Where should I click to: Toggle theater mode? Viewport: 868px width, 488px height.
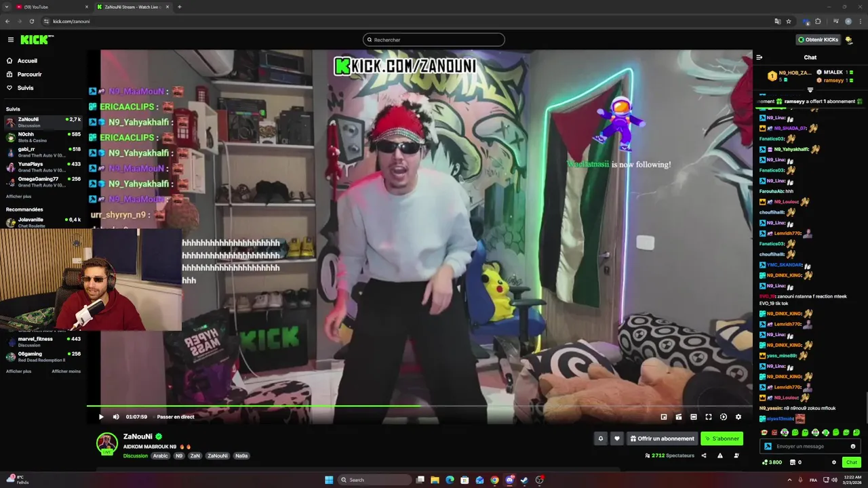pos(694,417)
